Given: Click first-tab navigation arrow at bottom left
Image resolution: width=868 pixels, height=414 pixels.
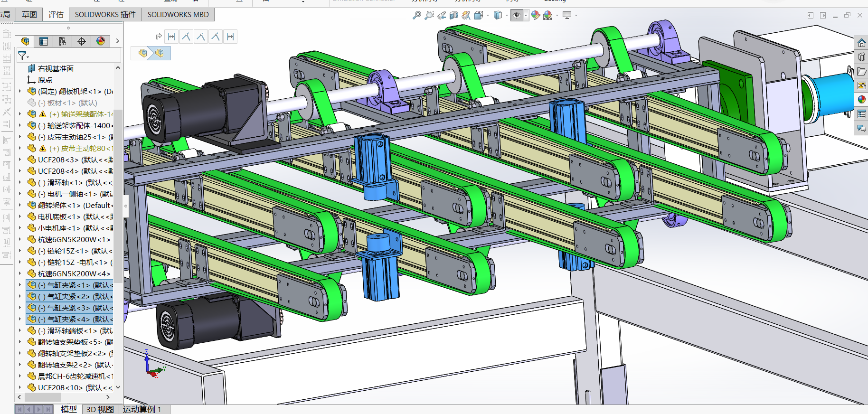Looking at the screenshot, I should [19, 409].
